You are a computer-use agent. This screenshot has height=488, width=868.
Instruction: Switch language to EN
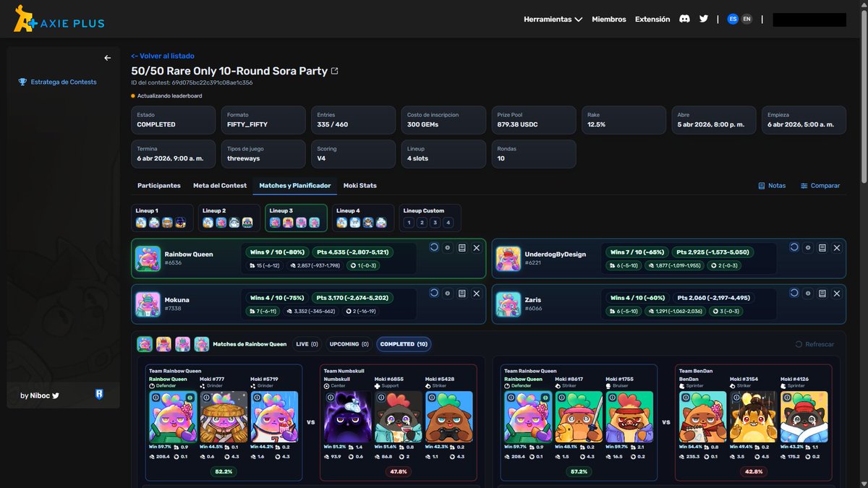click(746, 20)
